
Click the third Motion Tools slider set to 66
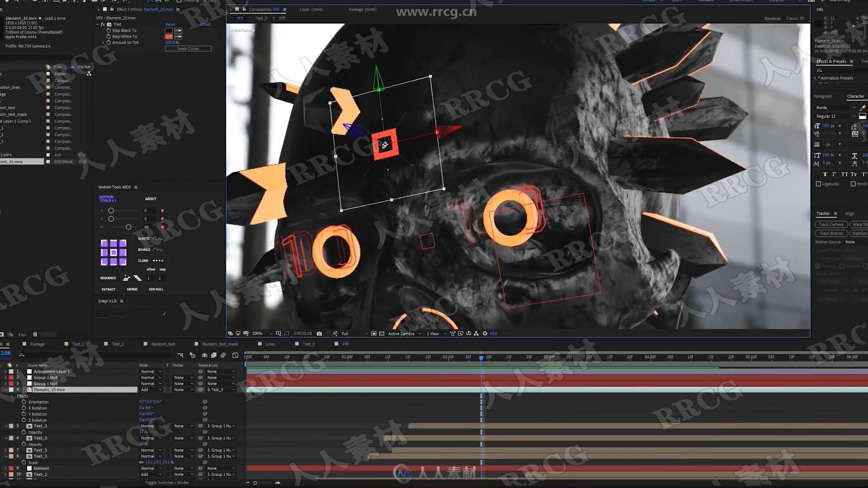[128, 227]
